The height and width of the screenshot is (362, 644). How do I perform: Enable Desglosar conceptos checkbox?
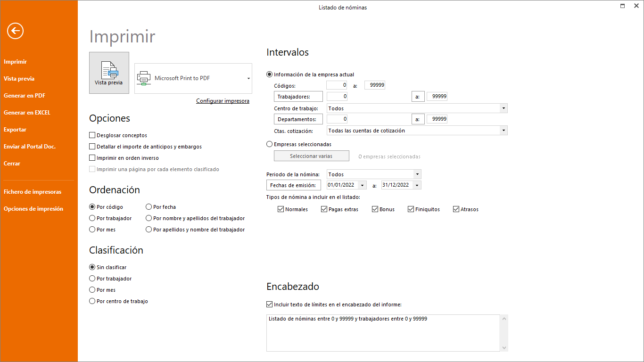[x=92, y=135]
